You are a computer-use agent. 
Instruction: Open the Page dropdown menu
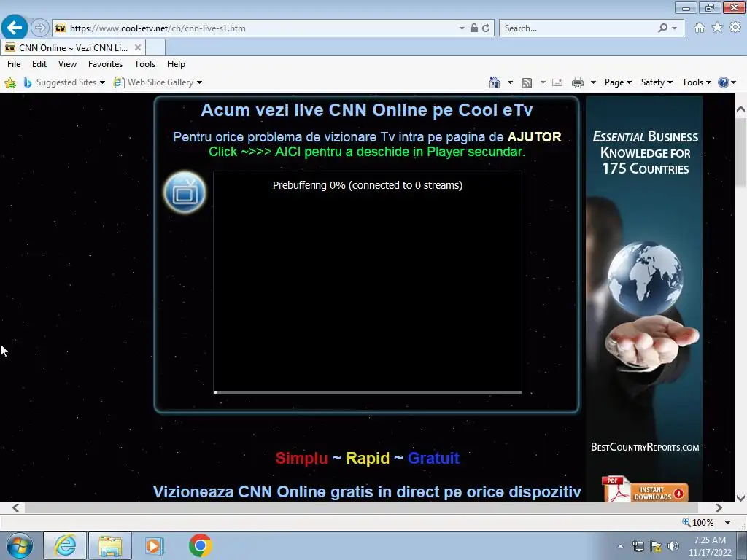click(x=618, y=82)
